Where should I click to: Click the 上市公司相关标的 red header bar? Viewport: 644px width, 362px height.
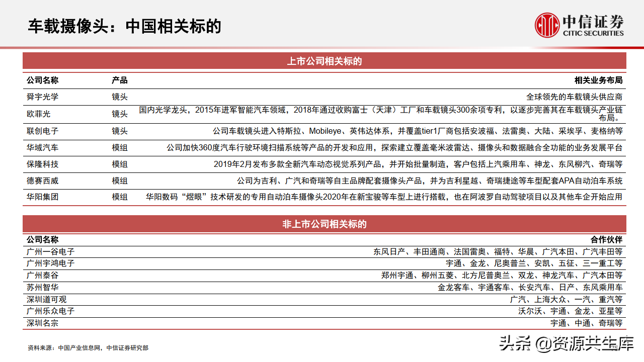[x=325, y=61]
